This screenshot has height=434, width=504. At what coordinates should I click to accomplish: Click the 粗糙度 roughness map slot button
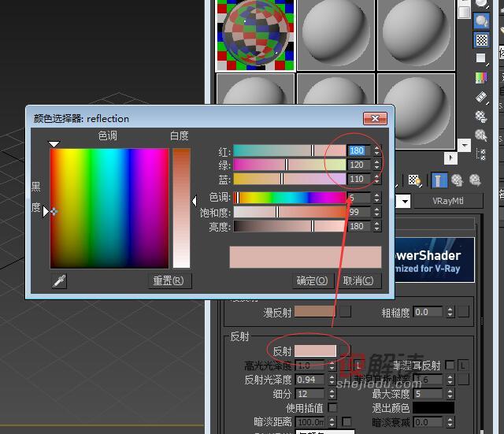point(463,312)
